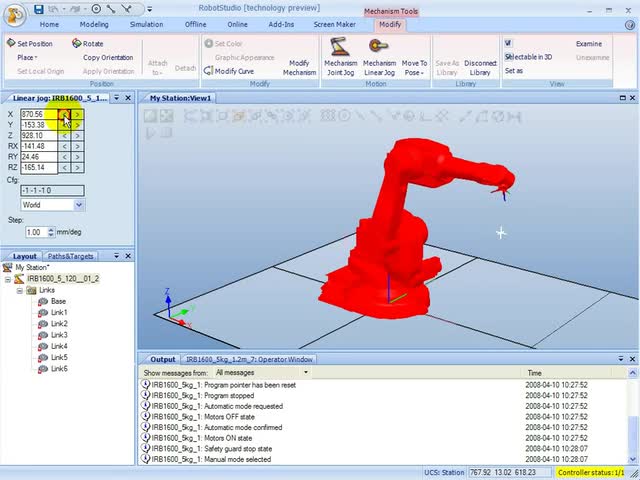Image resolution: width=640 pixels, height=480 pixels.
Task: Select the My Station node in Layout
Action: pos(26,267)
